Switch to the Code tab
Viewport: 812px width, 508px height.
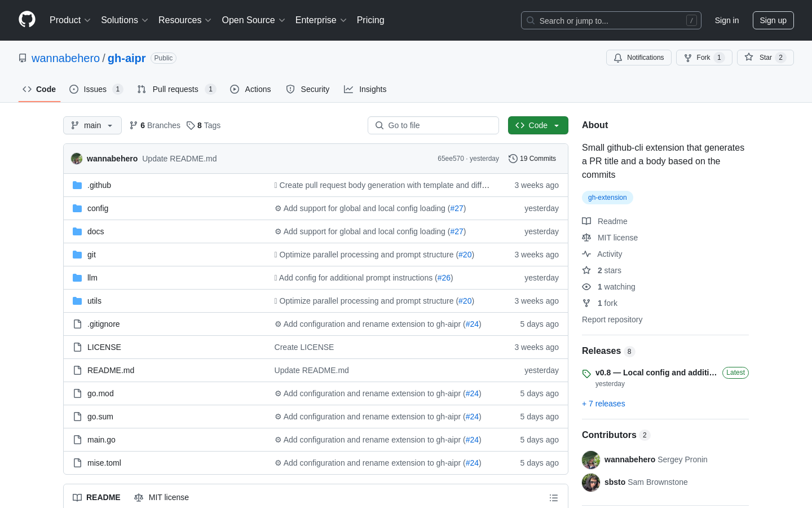point(39,89)
